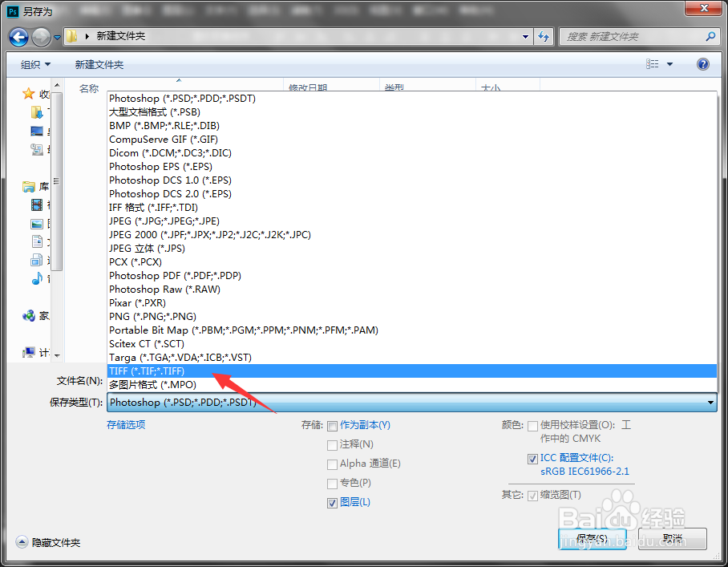
Task: Click the sidebar scrollbar down arrow
Action: point(57,356)
